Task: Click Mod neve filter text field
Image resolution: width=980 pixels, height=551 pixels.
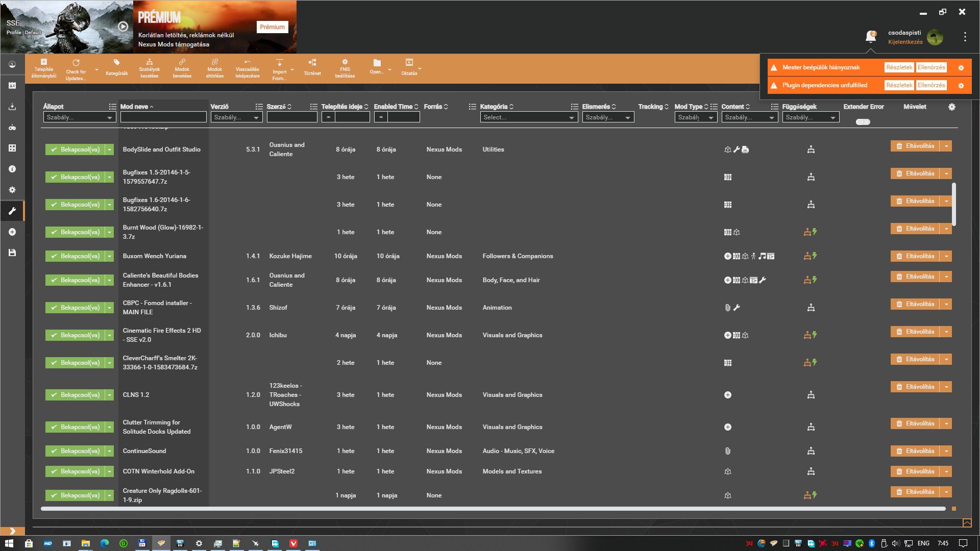Action: click(x=163, y=117)
